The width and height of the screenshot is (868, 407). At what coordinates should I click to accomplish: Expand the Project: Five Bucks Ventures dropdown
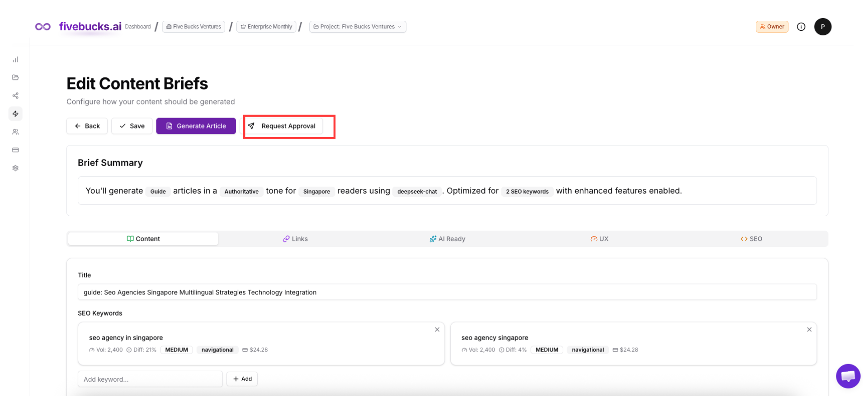click(357, 27)
